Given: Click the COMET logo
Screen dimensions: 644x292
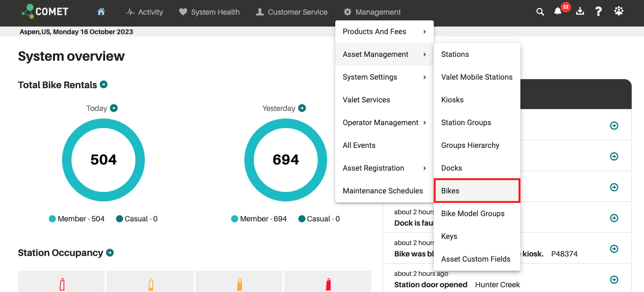Looking at the screenshot, I should pyautogui.click(x=45, y=11).
